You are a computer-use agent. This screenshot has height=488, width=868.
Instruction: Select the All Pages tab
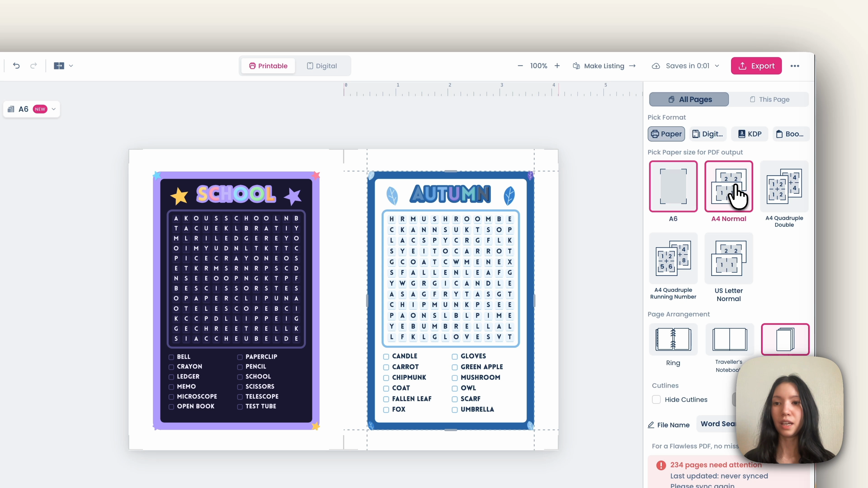click(x=689, y=99)
